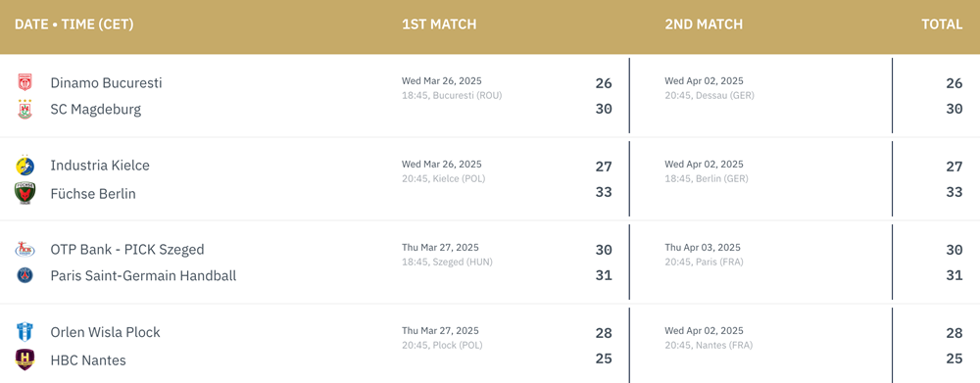Screen dimensions: 980x383
Task: Click the SC Magdeburg club crest
Action: (25, 110)
